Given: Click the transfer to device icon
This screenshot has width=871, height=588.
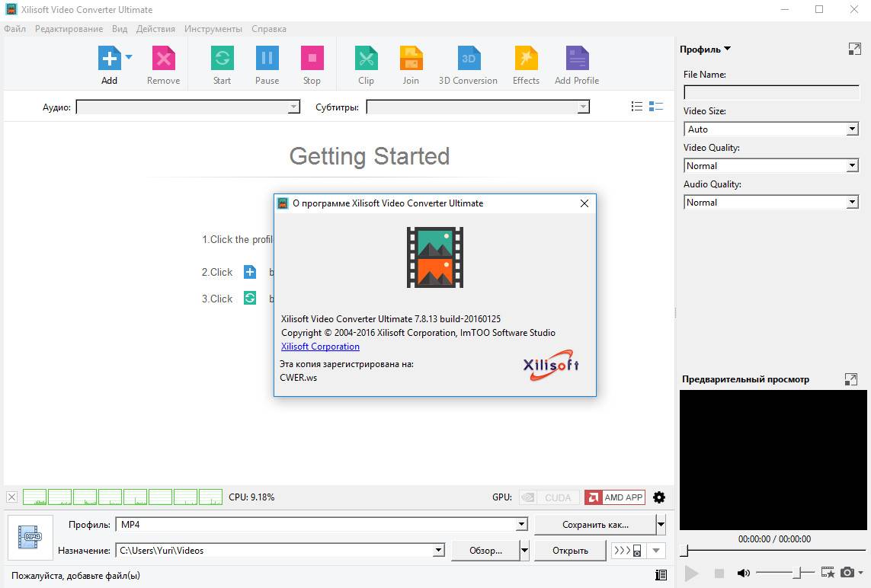Looking at the screenshot, I should coord(628,551).
